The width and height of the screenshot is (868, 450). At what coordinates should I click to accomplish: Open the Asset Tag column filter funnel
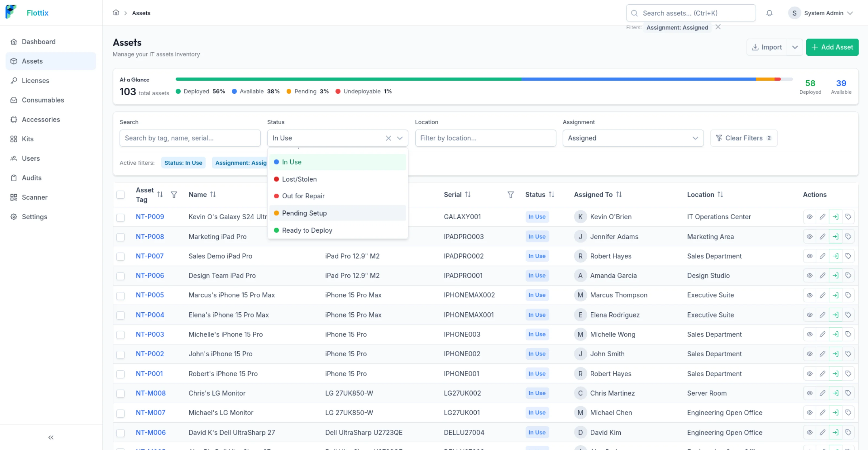[174, 195]
